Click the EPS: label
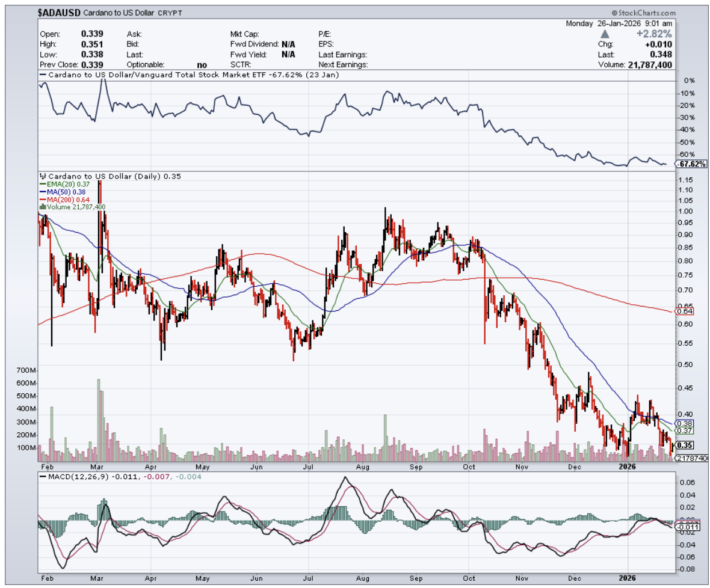Screen dimensions: 710x588 click(326, 44)
